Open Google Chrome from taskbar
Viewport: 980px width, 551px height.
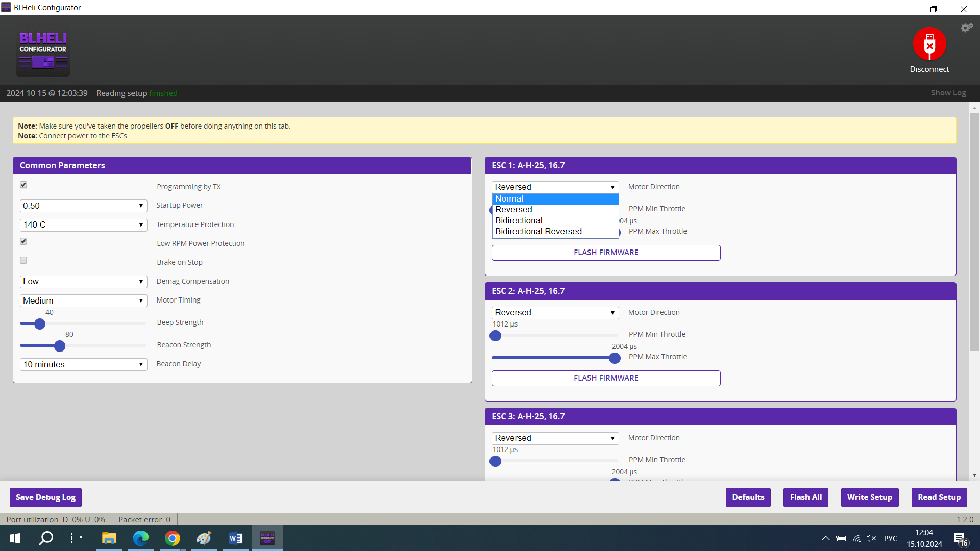pyautogui.click(x=173, y=538)
